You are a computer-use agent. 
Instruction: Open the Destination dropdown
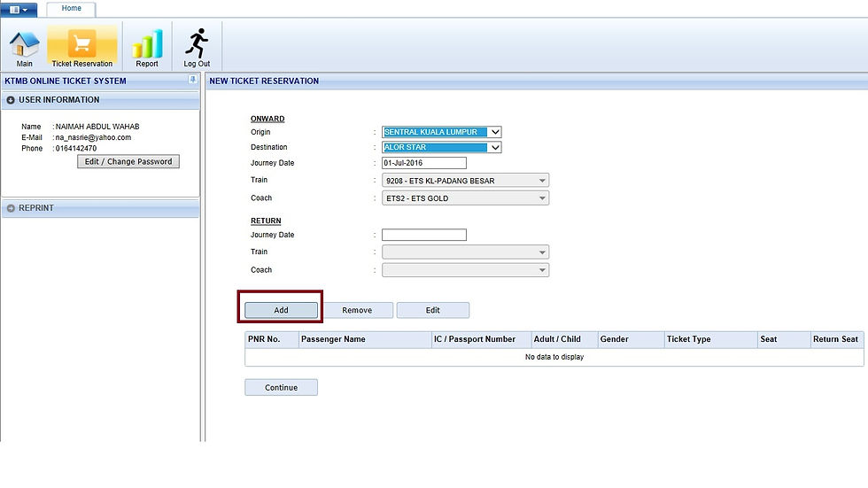coord(442,147)
